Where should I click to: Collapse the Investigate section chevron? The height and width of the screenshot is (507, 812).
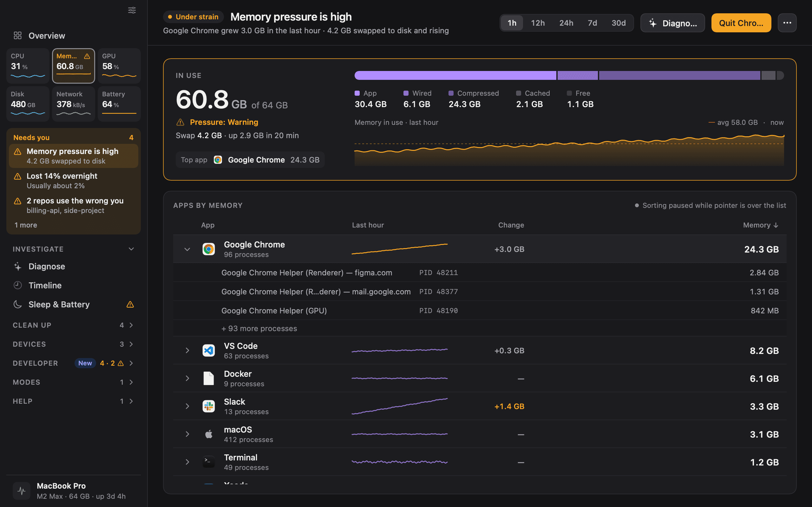[131, 249]
